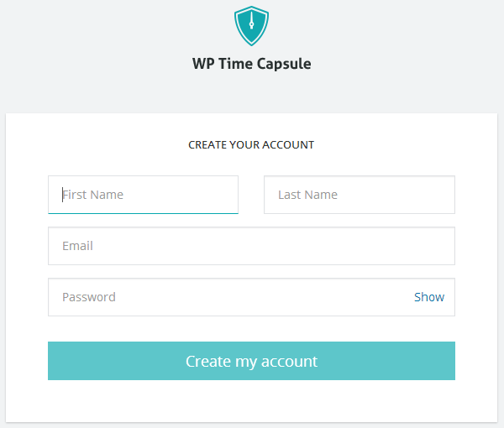Focus the First Name input field
Image resolution: width=504 pixels, height=428 pixels.
143,195
